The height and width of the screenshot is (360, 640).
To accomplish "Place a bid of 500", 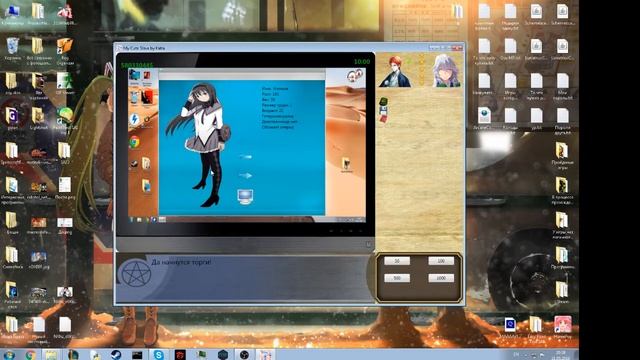I will (397, 278).
